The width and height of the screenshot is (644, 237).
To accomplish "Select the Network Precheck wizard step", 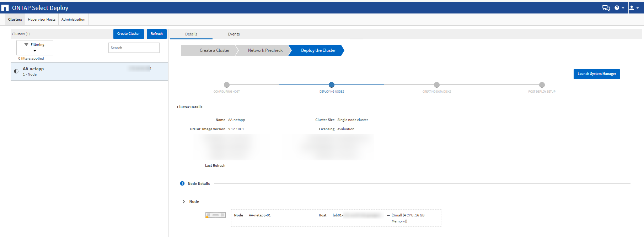I will click(265, 50).
